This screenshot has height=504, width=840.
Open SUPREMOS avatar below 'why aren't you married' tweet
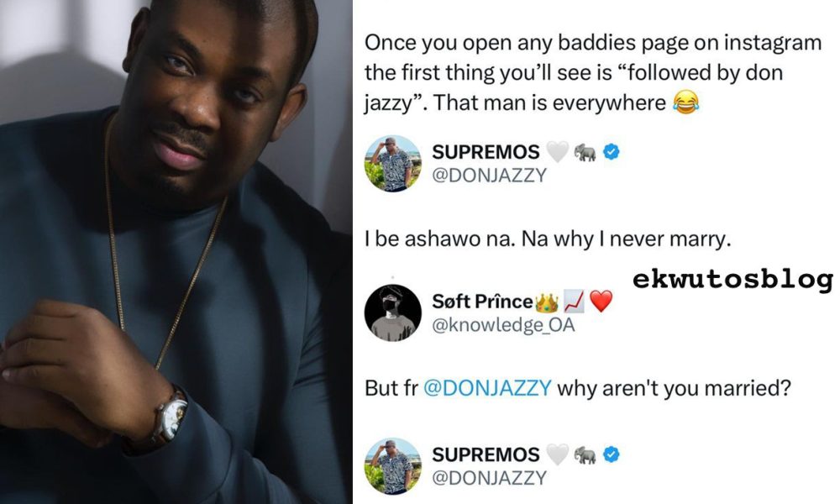(x=392, y=466)
